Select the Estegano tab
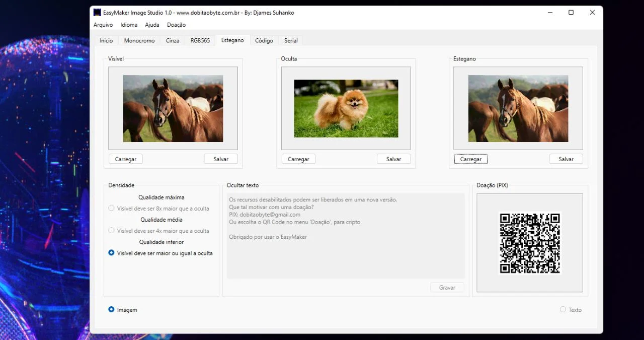Screen dimensions: 644x340 [232, 40]
